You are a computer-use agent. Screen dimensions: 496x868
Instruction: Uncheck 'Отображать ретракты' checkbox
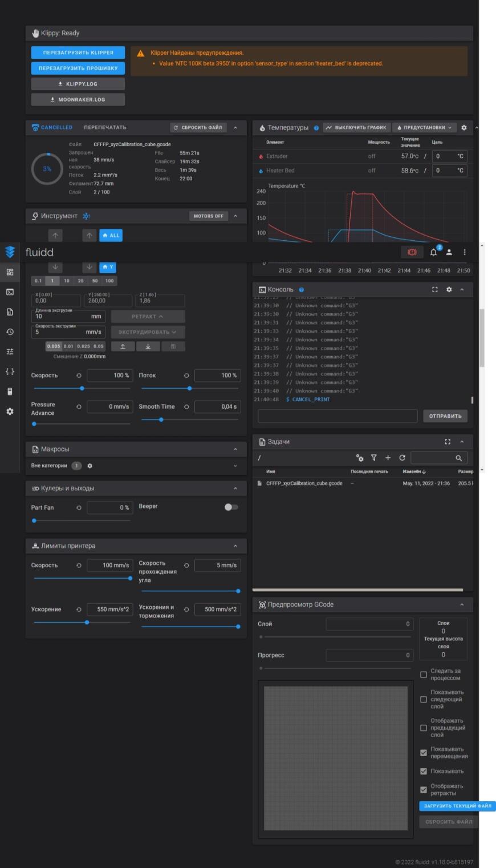tap(424, 790)
